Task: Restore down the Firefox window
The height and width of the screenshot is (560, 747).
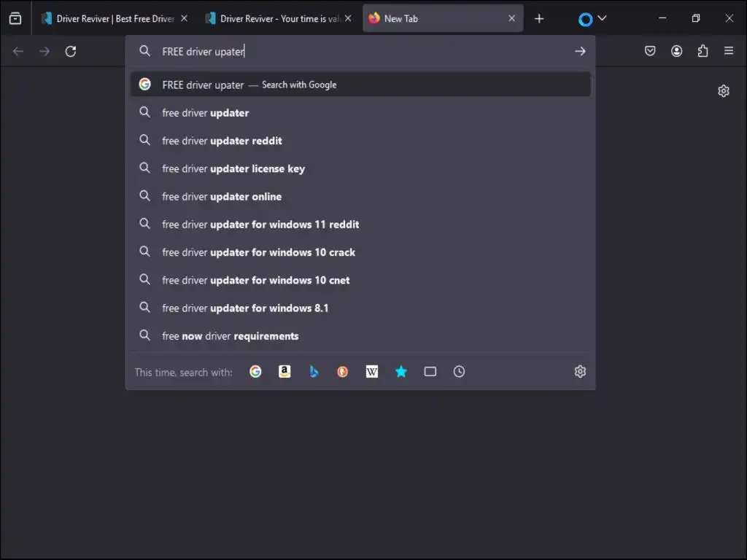Action: (x=695, y=18)
